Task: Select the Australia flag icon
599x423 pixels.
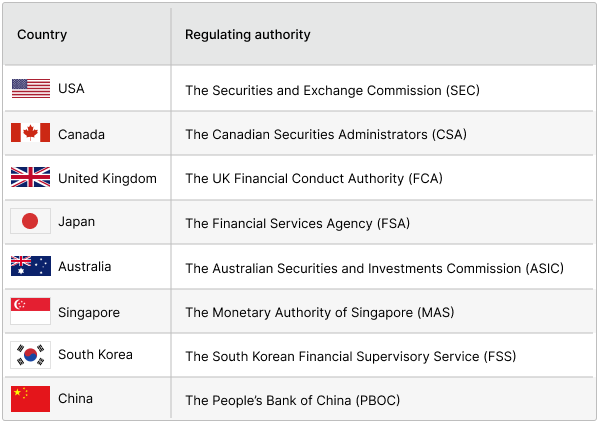Action: click(31, 266)
